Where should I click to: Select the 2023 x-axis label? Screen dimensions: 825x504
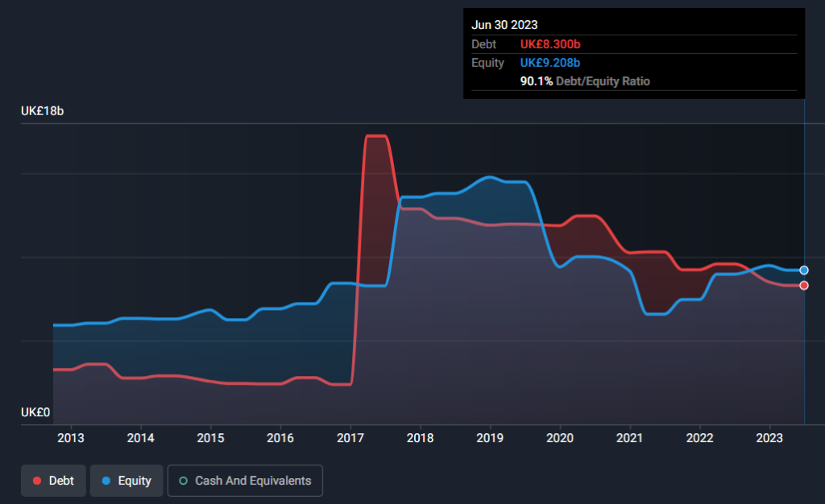point(769,438)
